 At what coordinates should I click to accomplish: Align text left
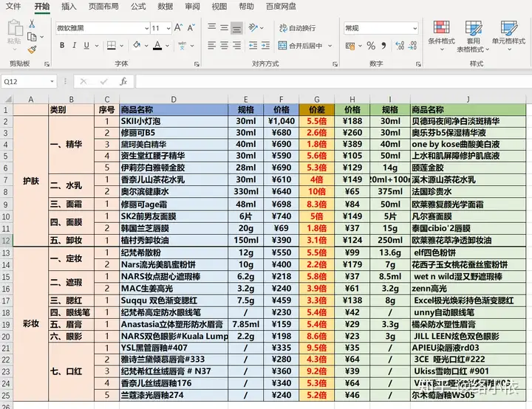(x=212, y=46)
